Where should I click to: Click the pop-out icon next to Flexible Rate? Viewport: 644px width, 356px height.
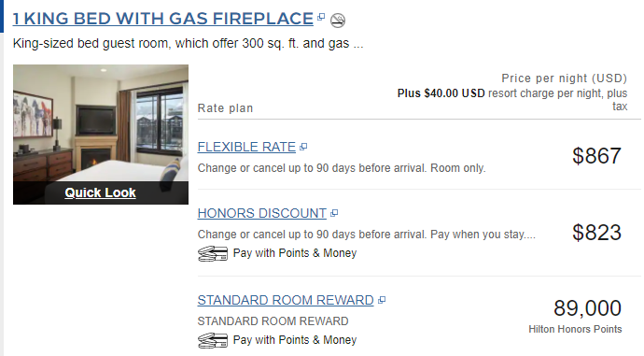point(303,147)
